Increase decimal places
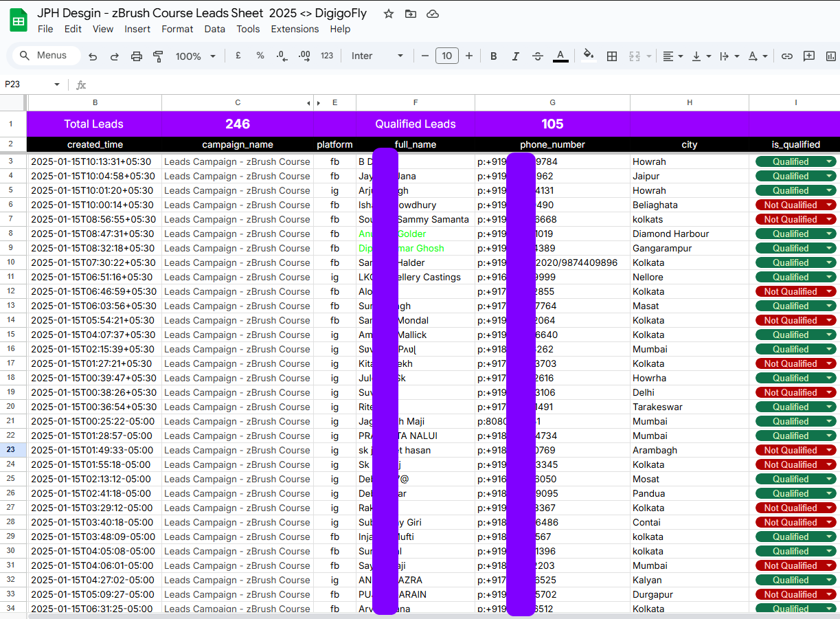Screen dimensions: 840x619 305,56
